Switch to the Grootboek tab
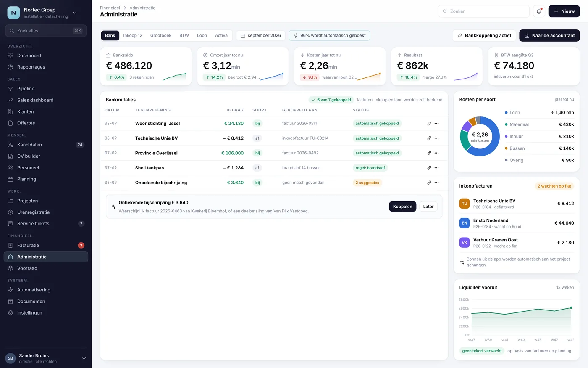This screenshot has width=588, height=368. [x=161, y=36]
